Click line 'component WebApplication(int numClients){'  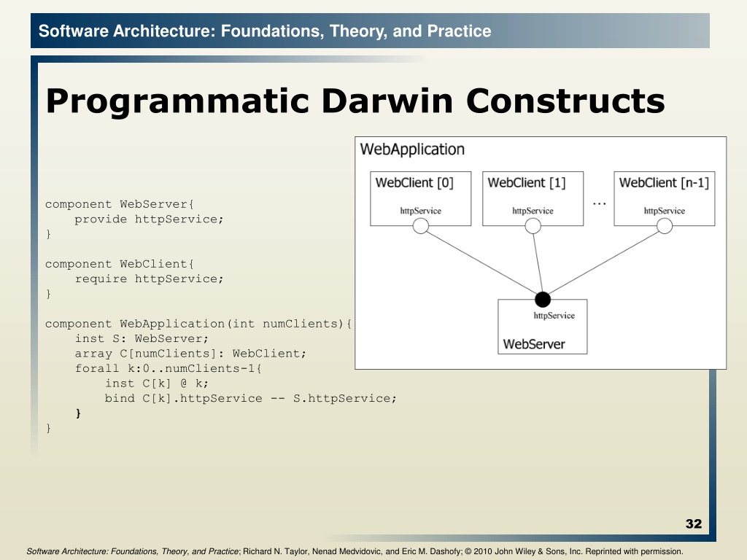198,324
